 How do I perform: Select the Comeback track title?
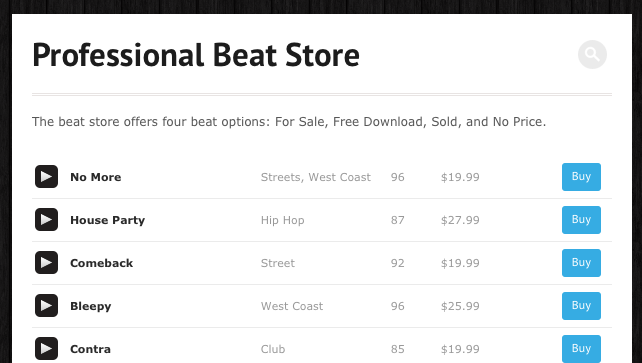[102, 263]
